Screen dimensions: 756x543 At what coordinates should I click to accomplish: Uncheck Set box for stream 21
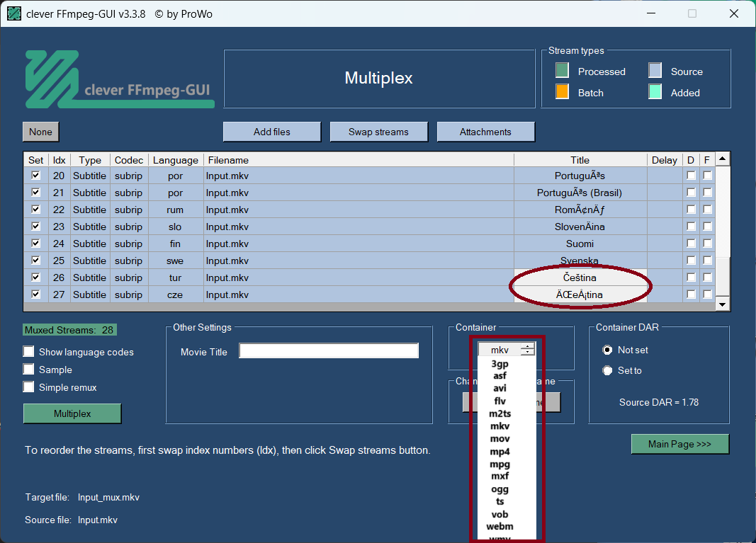tap(35, 193)
